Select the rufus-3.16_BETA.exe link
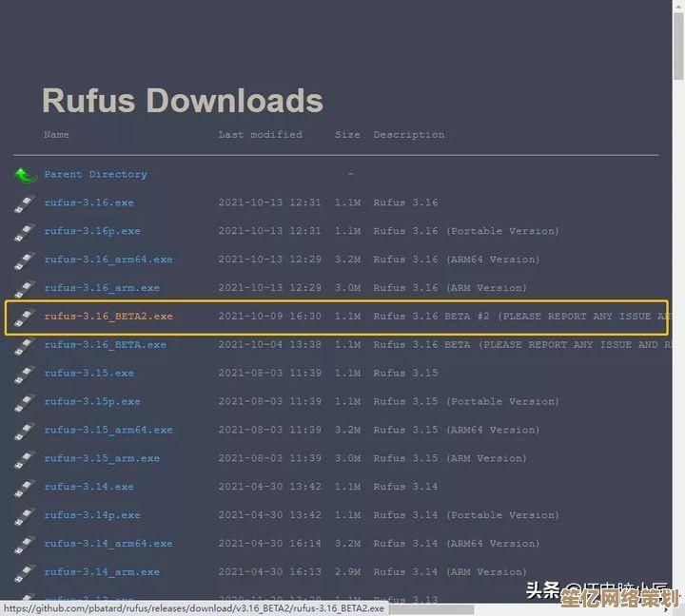Screen dimensions: 685x616 105,345
